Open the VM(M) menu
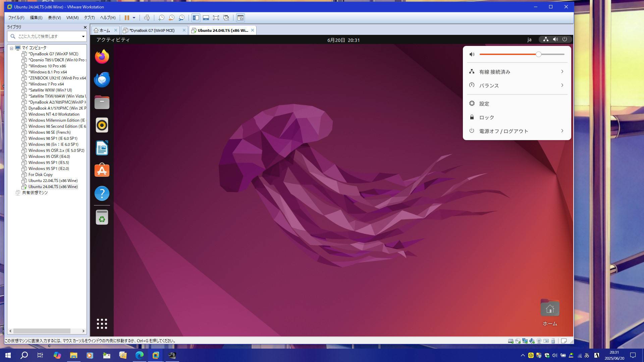Screen dimensions: 644x362 coord(72,18)
